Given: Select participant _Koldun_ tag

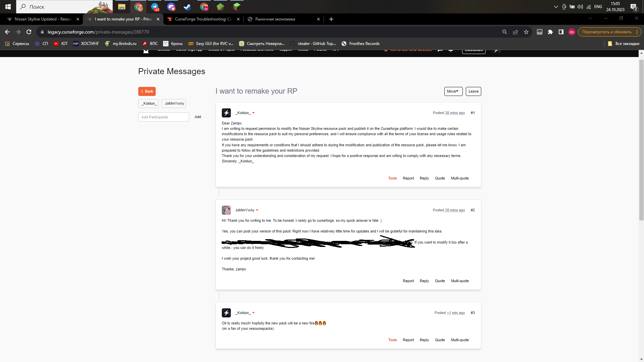Looking at the screenshot, I should click(x=148, y=103).
